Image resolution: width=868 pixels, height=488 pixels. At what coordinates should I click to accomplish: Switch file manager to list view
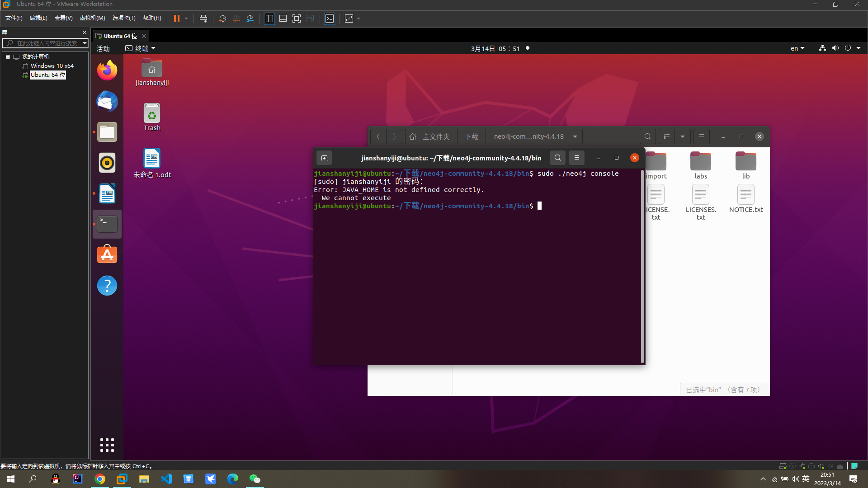pos(666,136)
